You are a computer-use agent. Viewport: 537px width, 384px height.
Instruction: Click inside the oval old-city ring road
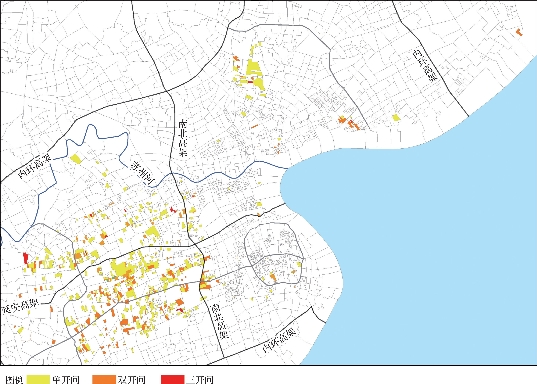pos(274,253)
